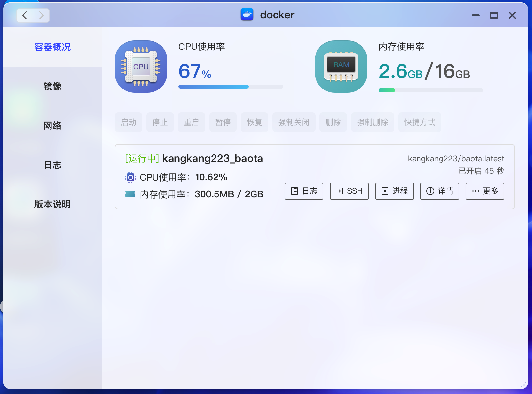
Task: Click image name kangkang223/baota:latest
Action: tap(456, 159)
